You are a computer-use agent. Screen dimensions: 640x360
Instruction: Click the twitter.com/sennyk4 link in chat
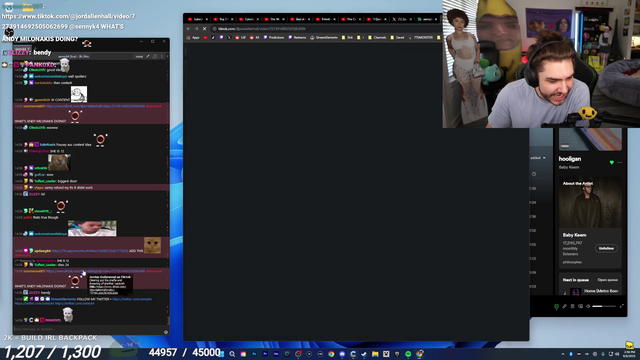click(x=132, y=299)
